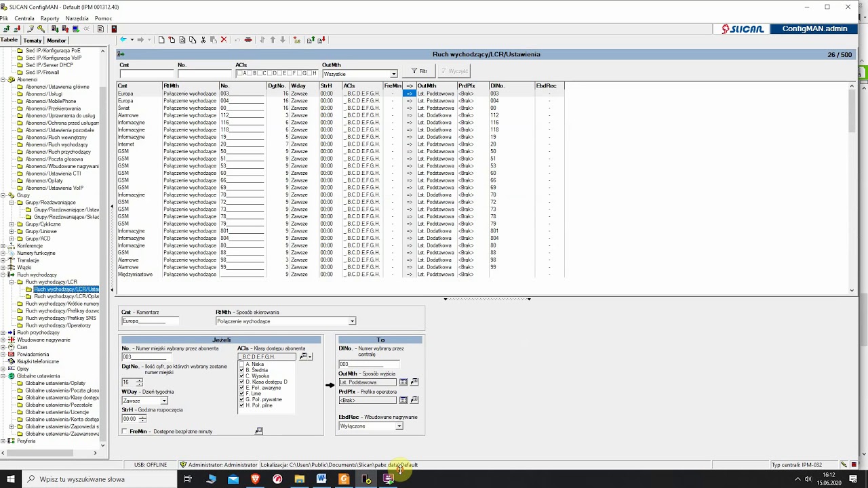868x488 pixels.
Task: Click the Cmt filter input field
Action: 146,74
